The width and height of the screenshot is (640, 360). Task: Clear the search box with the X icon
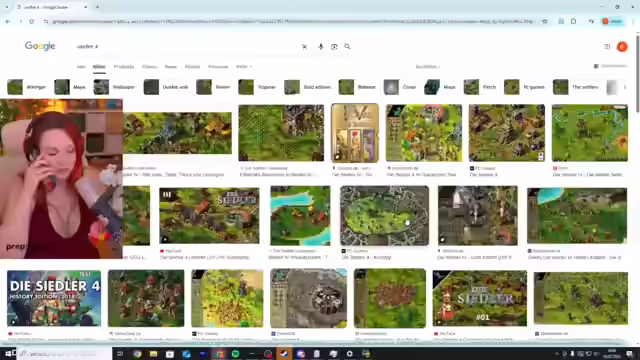[x=304, y=47]
